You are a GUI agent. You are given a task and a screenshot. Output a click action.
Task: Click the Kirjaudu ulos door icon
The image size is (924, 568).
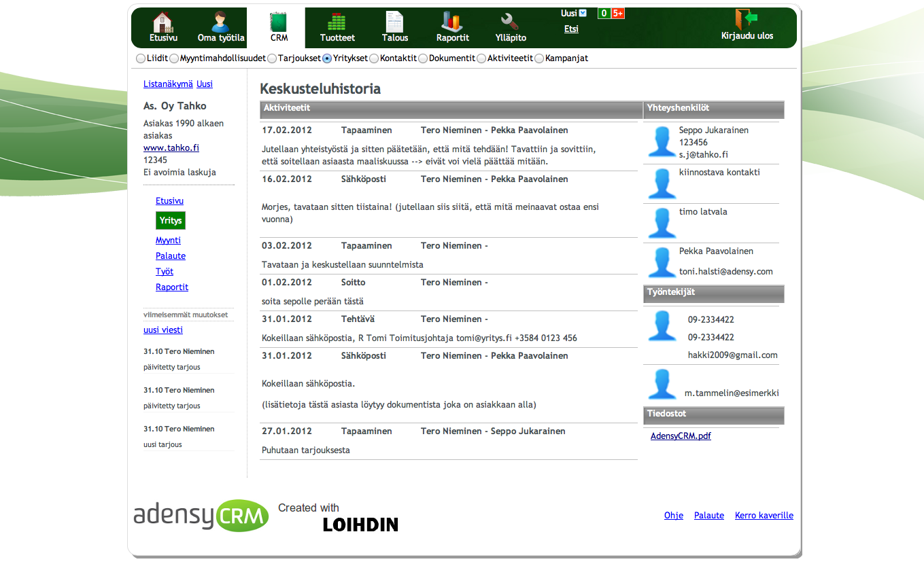[x=747, y=19]
